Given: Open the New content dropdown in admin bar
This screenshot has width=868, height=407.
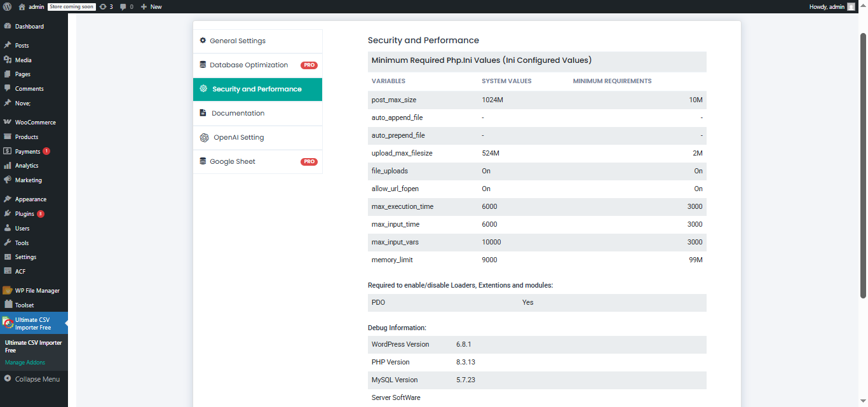Looking at the screenshot, I should pos(151,6).
